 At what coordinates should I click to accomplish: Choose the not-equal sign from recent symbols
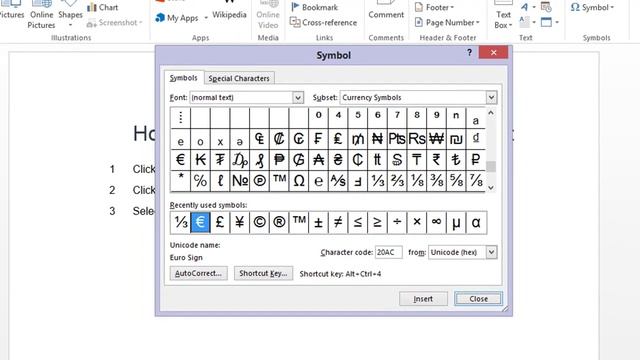[x=338, y=222]
